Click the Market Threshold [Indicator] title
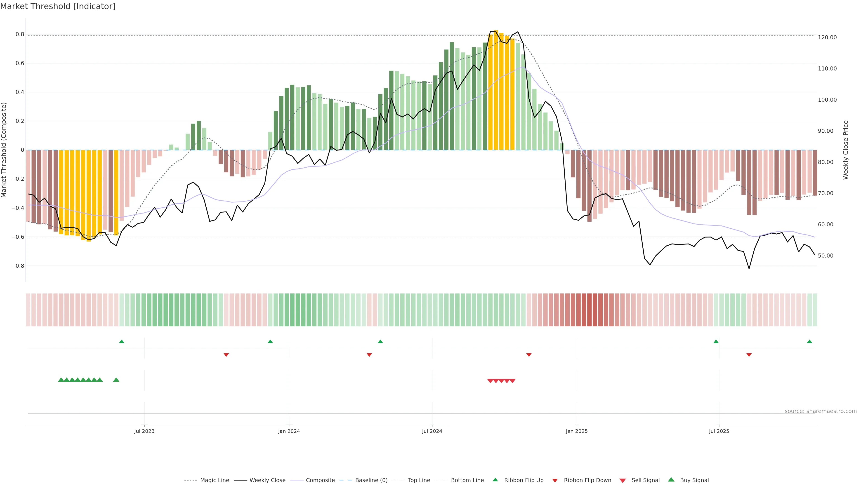The image size is (868, 488). point(58,6)
